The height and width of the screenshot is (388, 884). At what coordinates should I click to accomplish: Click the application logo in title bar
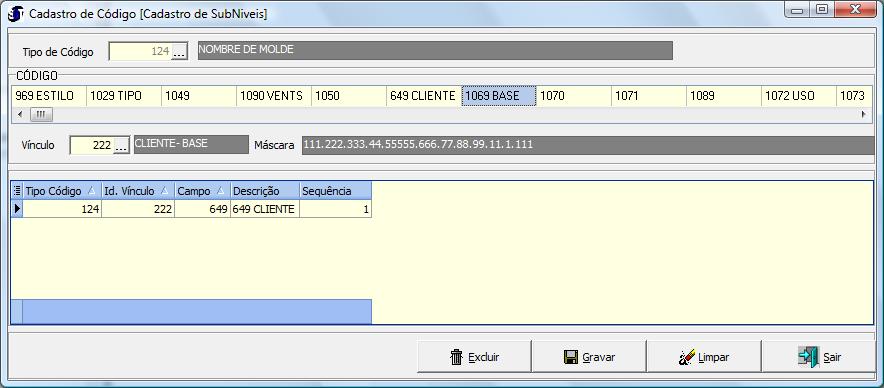click(x=16, y=14)
